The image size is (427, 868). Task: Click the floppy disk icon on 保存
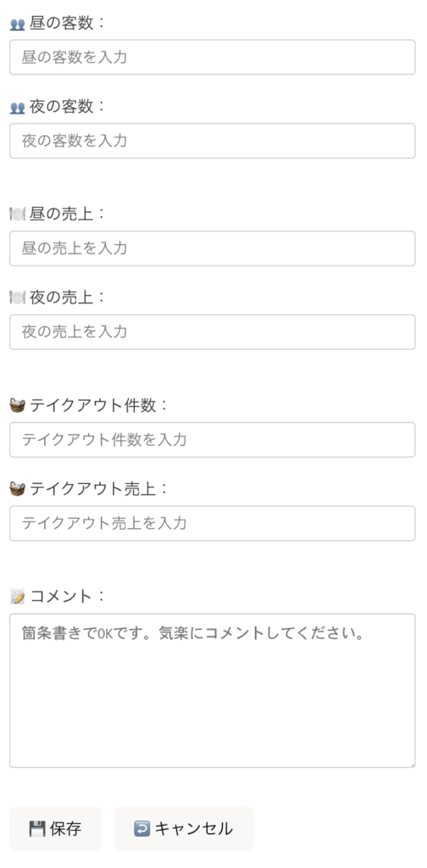[x=37, y=829]
